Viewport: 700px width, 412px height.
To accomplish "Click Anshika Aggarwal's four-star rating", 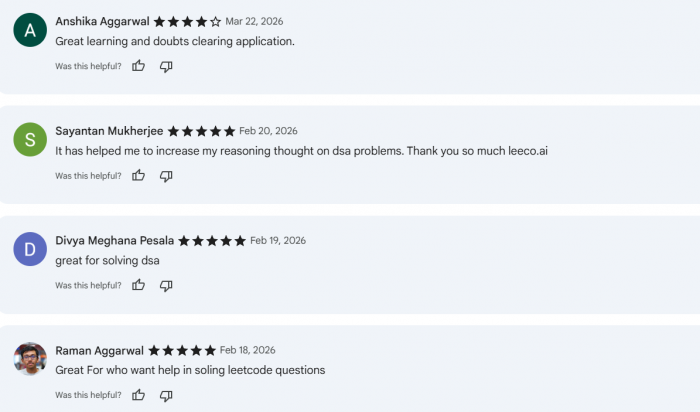I will [x=188, y=21].
